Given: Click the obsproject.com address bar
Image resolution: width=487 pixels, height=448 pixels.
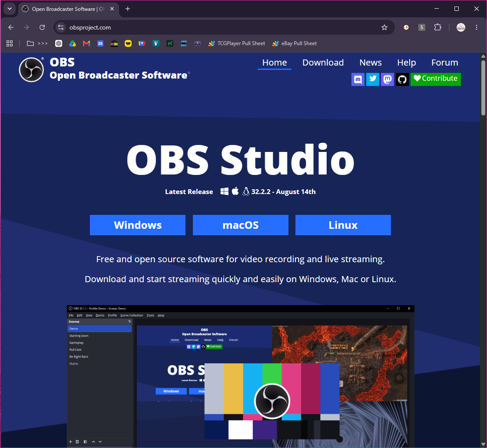Looking at the screenshot, I should pyautogui.click(x=224, y=27).
